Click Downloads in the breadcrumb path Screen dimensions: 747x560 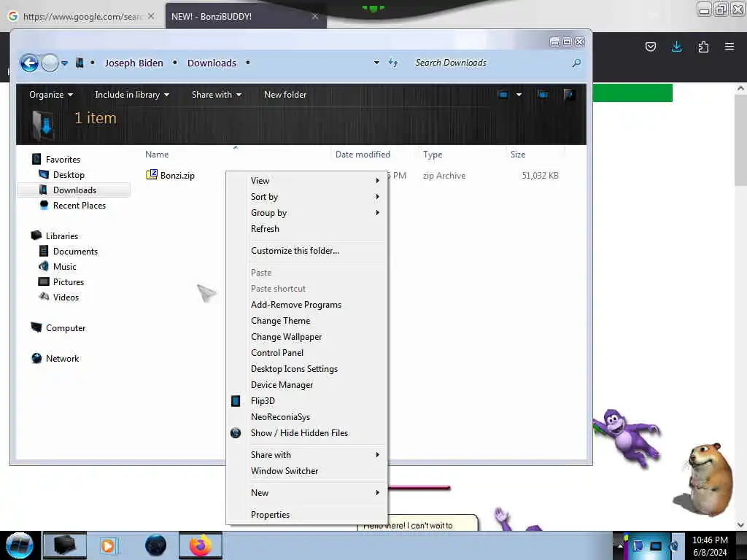(x=212, y=63)
